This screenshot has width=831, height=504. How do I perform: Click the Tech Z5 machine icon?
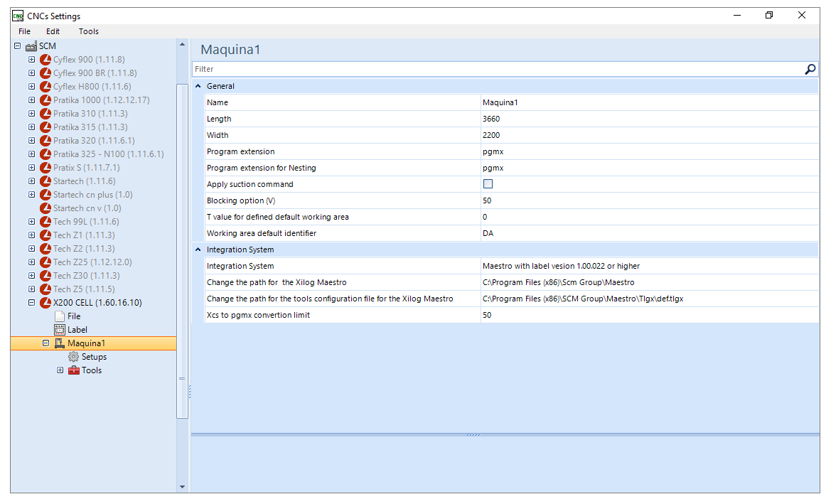click(45, 289)
